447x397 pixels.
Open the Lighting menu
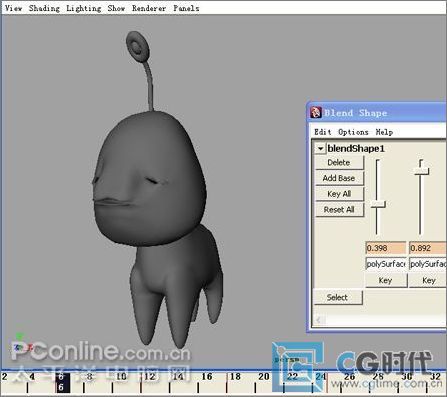[83, 8]
